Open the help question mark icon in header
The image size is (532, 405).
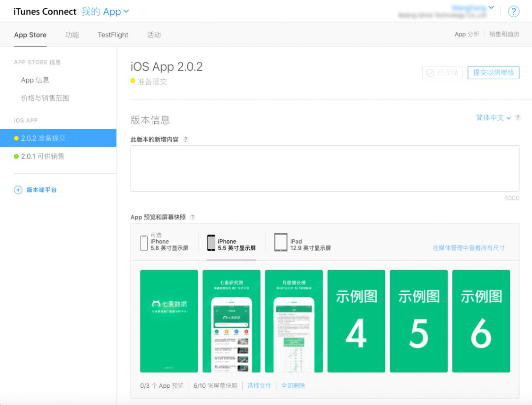click(513, 11)
